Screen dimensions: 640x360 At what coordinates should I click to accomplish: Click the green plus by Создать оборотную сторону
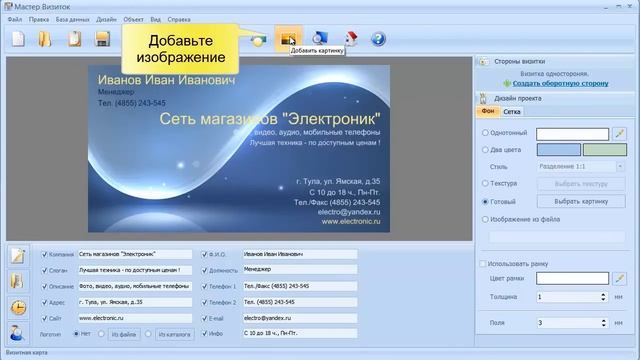click(x=507, y=83)
